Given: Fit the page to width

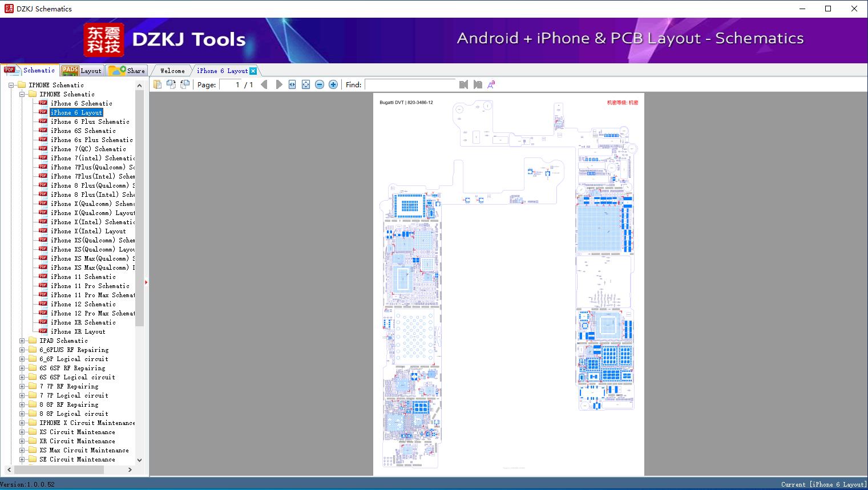Looking at the screenshot, I should coord(292,84).
